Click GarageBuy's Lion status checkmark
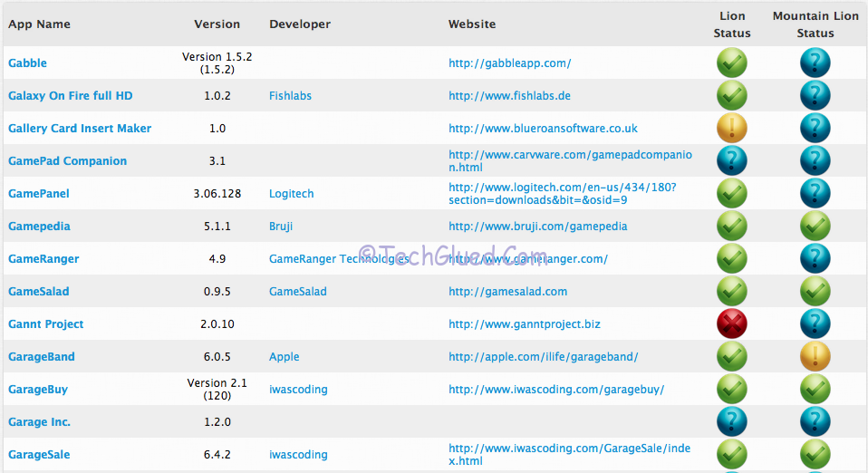 [732, 390]
